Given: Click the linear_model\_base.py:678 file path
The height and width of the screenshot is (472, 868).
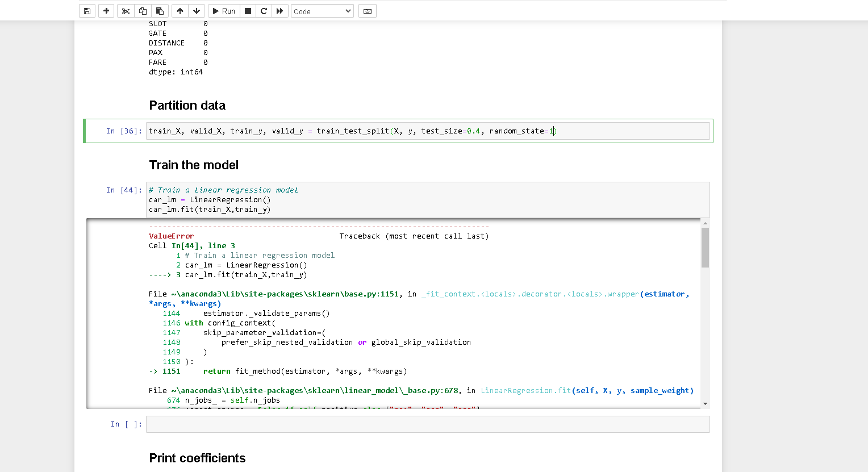Looking at the screenshot, I should (314, 390).
